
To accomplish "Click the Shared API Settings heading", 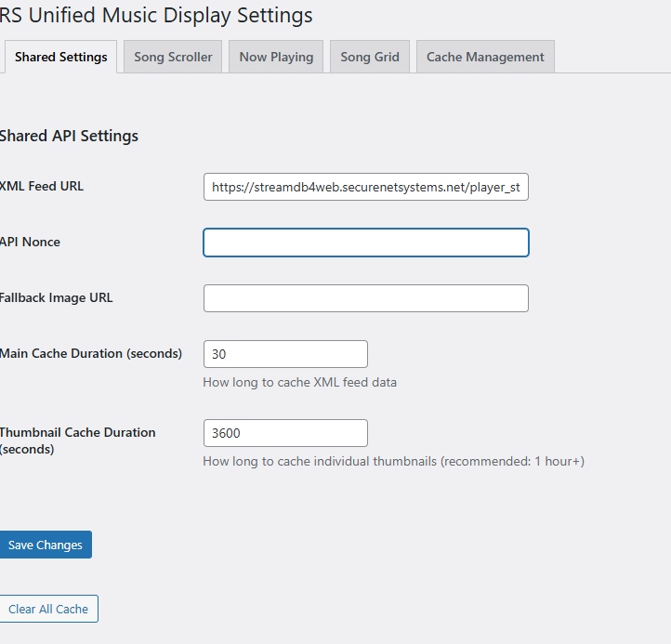I will coord(69,136).
